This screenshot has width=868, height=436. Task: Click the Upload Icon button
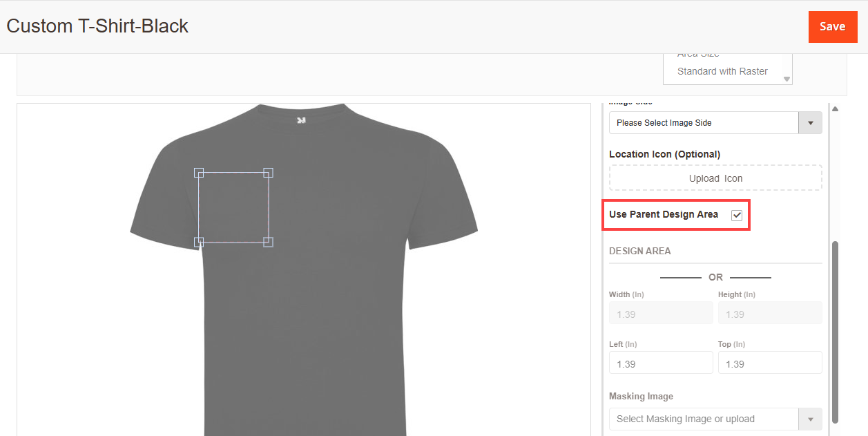pyautogui.click(x=715, y=178)
